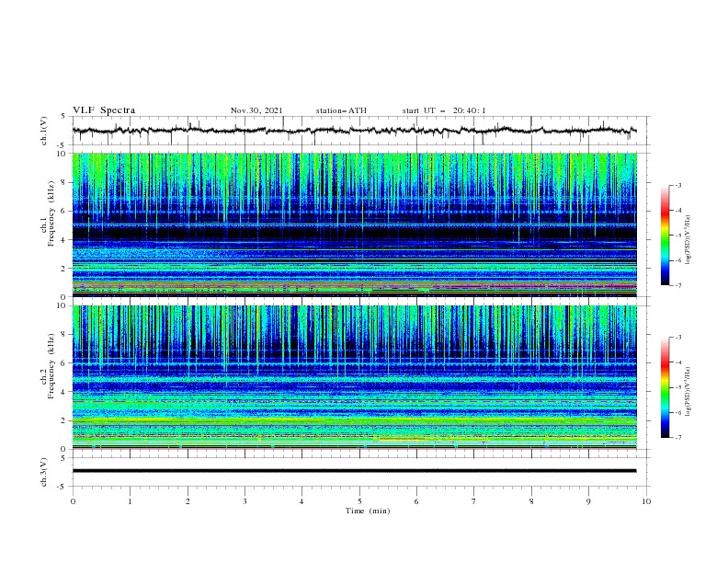
Task: Click the "Time (min)" axis title
Action: (368, 511)
